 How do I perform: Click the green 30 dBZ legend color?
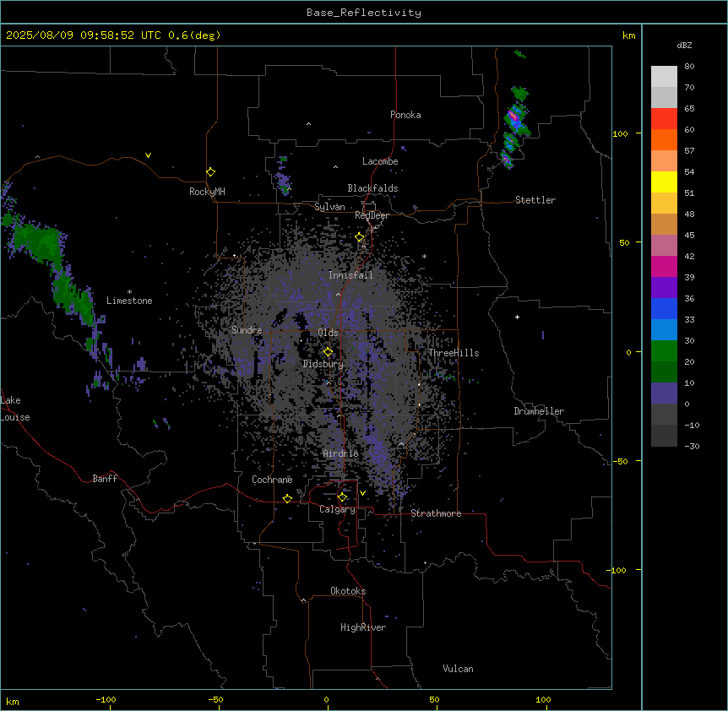tap(664, 351)
